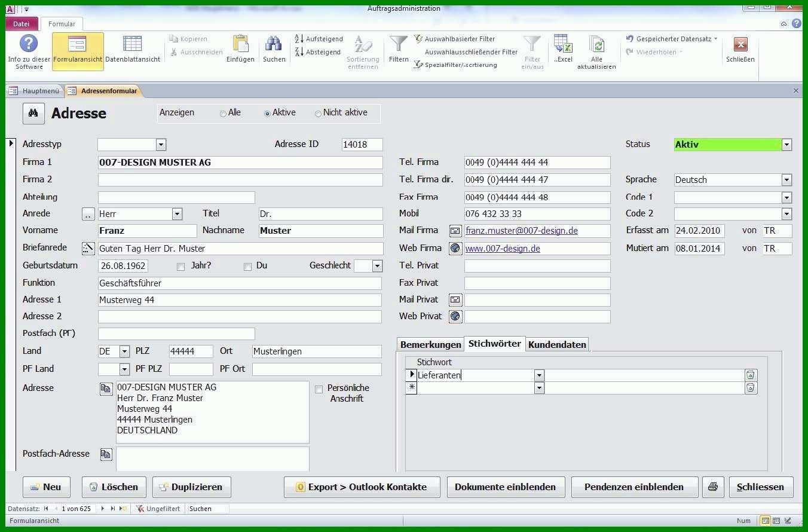Sort Aufsteigend
Viewport: 808px width, 532px height.
coord(319,39)
